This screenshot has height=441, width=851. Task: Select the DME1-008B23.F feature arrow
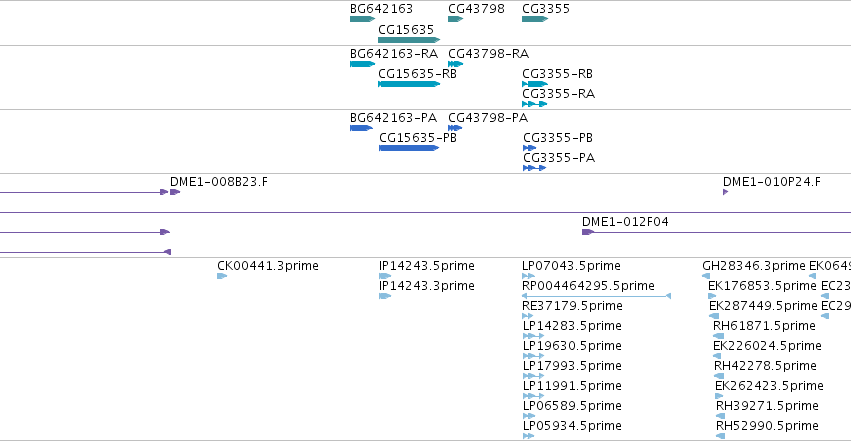(x=175, y=192)
